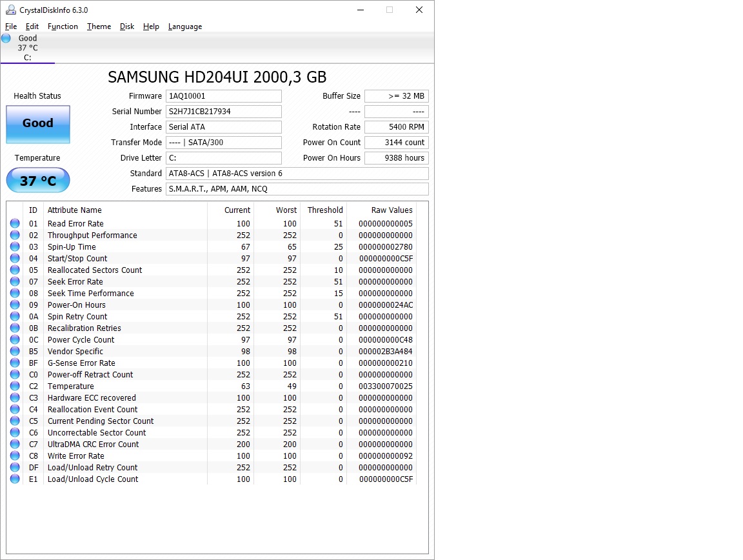
Task: Click the Power On Count value field
Action: (397, 143)
